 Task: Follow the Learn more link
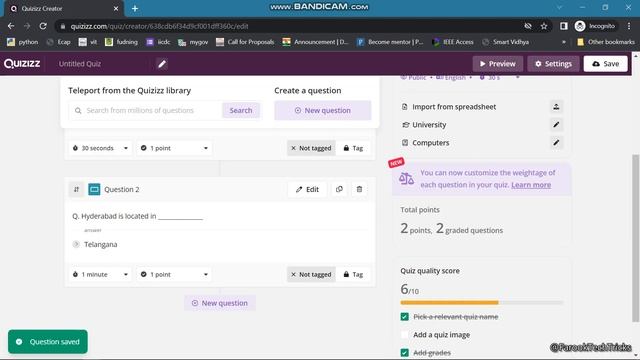point(531,185)
